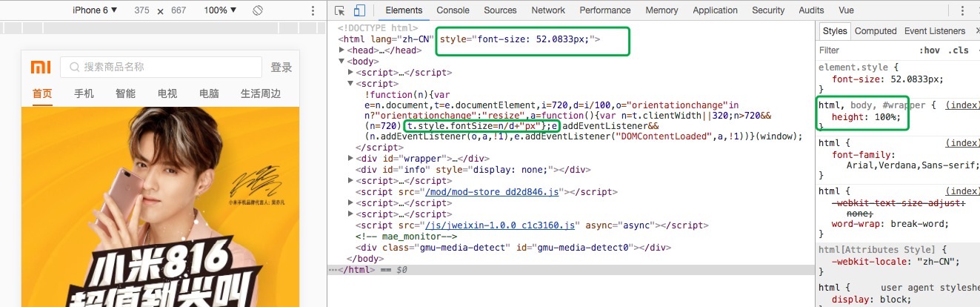This screenshot has width=980, height=307.
Task: Collapse the expanded inline script node
Action: [x=351, y=84]
